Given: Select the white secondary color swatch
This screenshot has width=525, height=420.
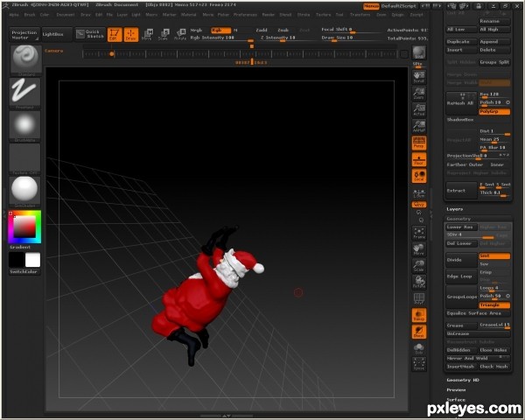Looking at the screenshot, I should 33,260.
